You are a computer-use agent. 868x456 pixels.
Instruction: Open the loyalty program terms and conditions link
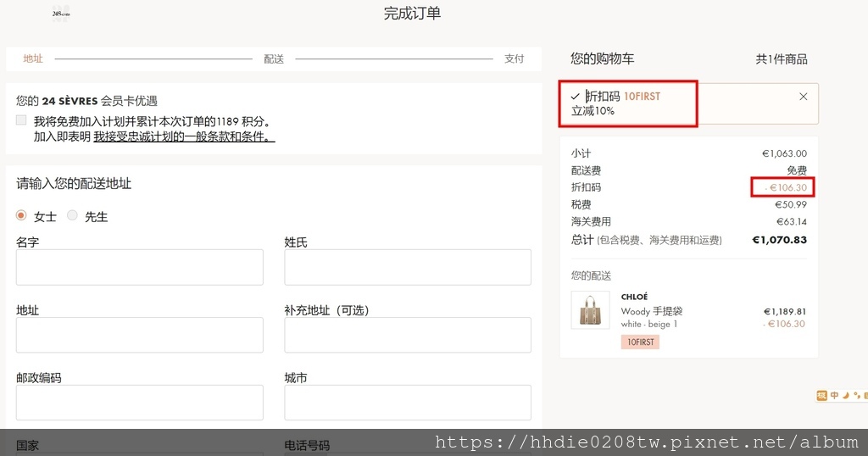pos(184,136)
